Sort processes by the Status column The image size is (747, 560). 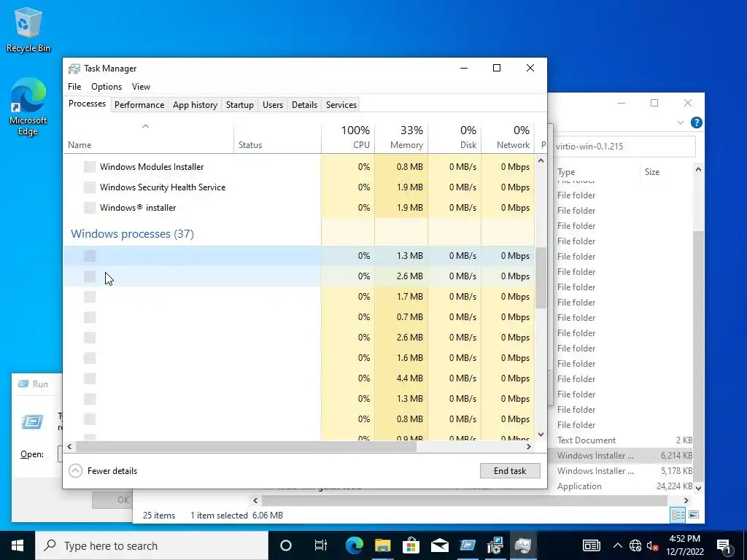(277, 138)
